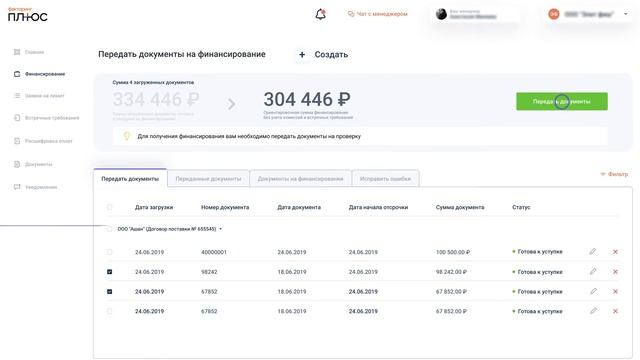
Task: Click the green Передать документы button
Action: point(562,101)
